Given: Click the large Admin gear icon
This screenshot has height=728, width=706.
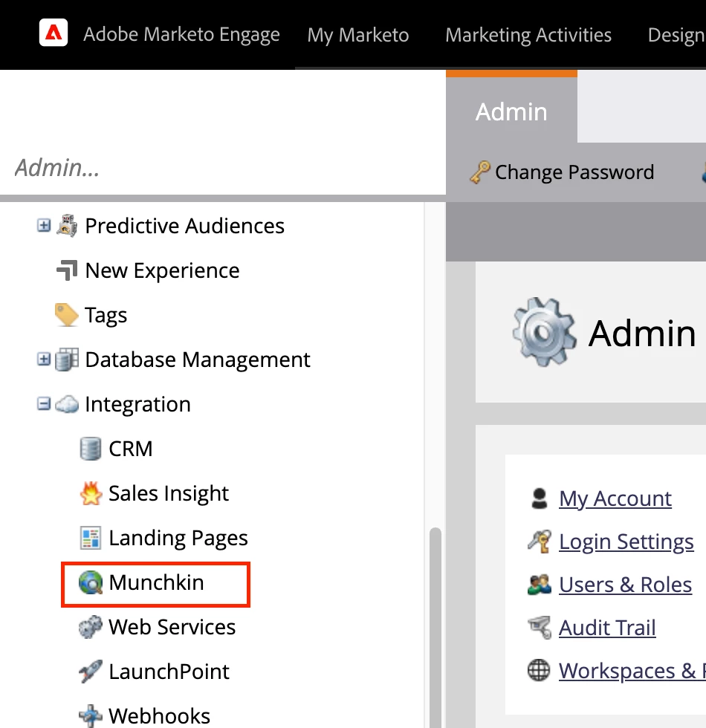Looking at the screenshot, I should tap(544, 332).
